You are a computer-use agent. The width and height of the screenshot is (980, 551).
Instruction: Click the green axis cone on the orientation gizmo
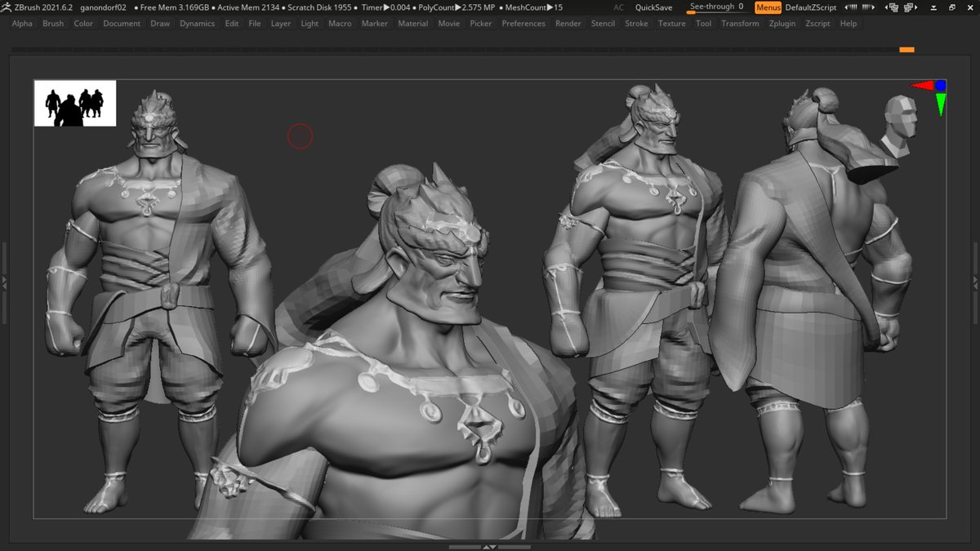941,102
